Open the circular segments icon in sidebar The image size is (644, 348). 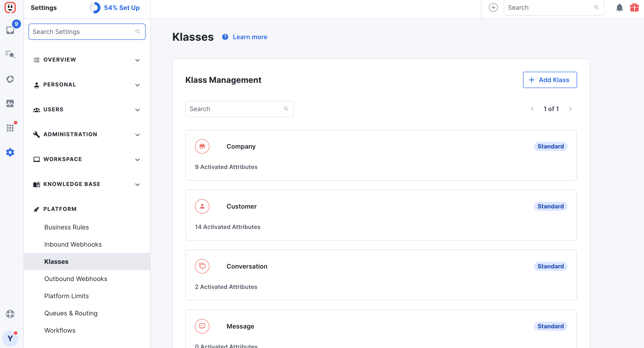10,79
